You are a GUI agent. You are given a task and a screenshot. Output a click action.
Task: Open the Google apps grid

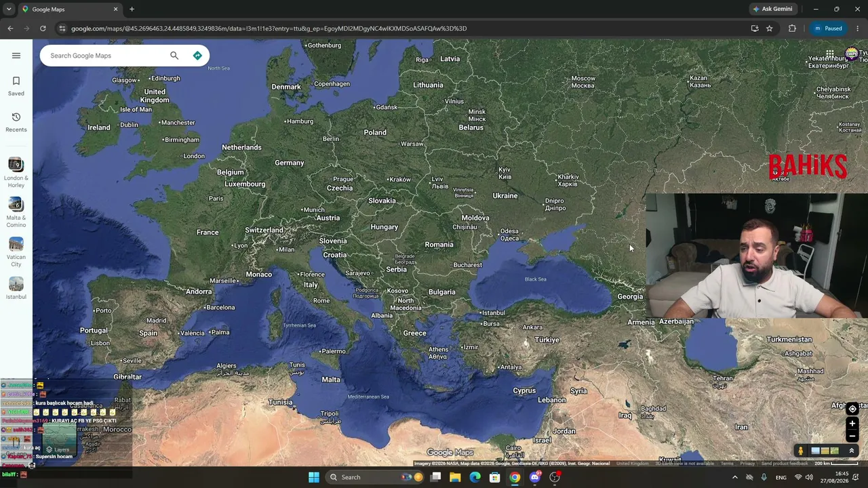[x=830, y=54]
